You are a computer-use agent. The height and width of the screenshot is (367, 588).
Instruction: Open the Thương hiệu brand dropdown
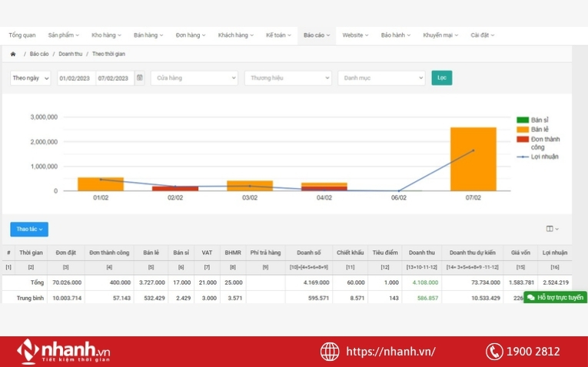pos(288,78)
